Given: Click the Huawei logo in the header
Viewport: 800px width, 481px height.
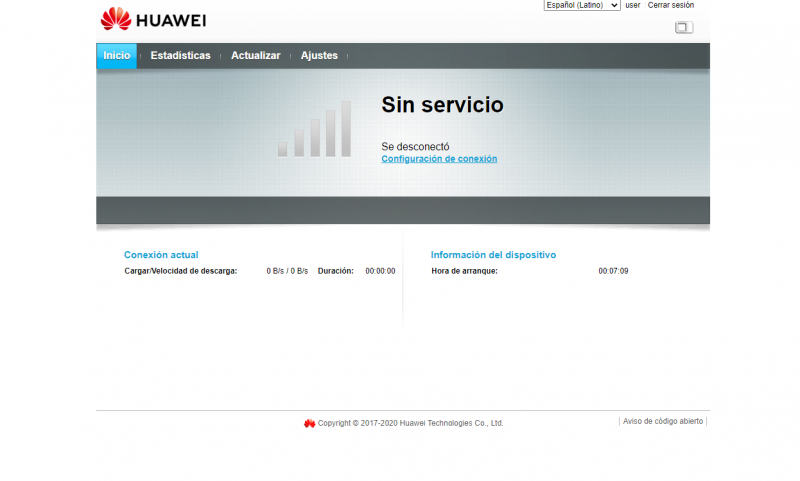Looking at the screenshot, I should 153,19.
